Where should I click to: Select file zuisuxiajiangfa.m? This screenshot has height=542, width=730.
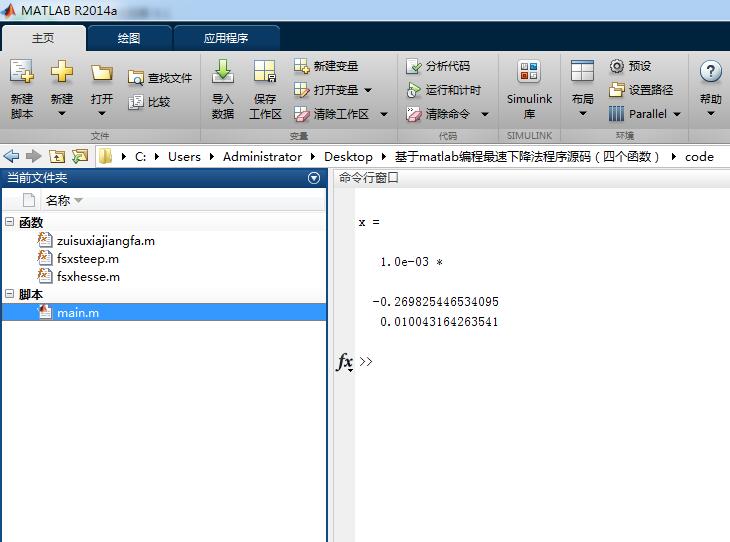pyautogui.click(x=106, y=241)
